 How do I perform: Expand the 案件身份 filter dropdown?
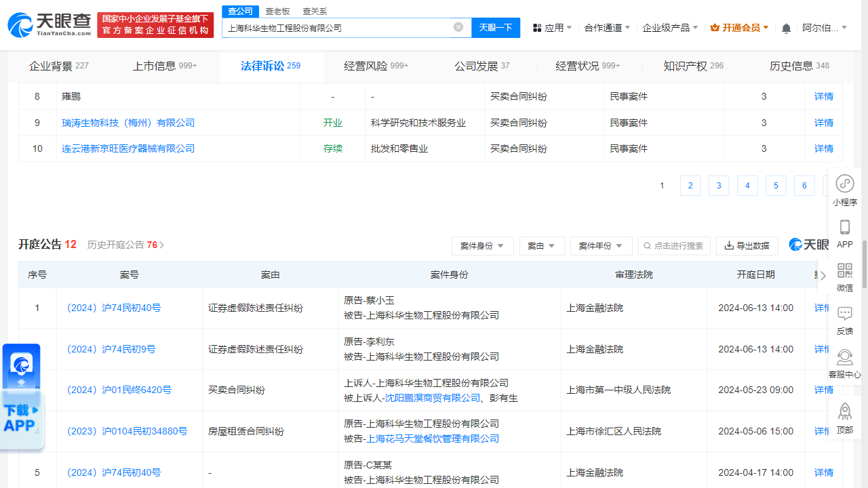tap(483, 246)
